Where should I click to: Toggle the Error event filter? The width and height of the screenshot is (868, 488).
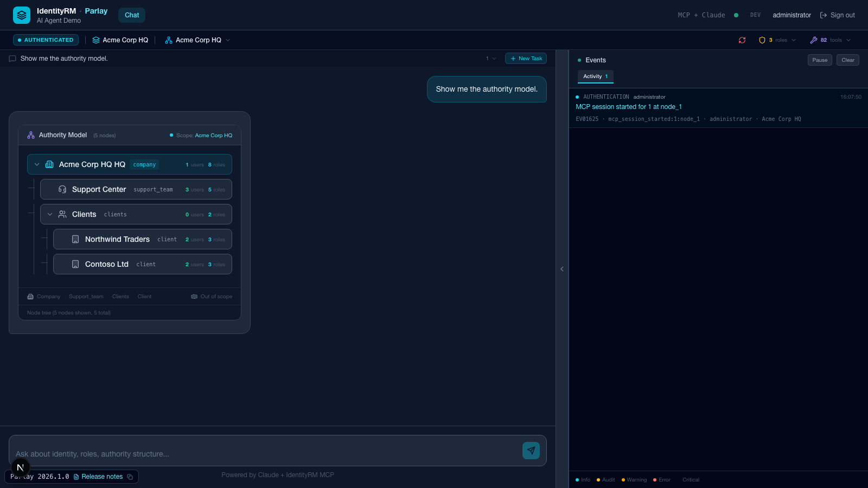(x=662, y=480)
